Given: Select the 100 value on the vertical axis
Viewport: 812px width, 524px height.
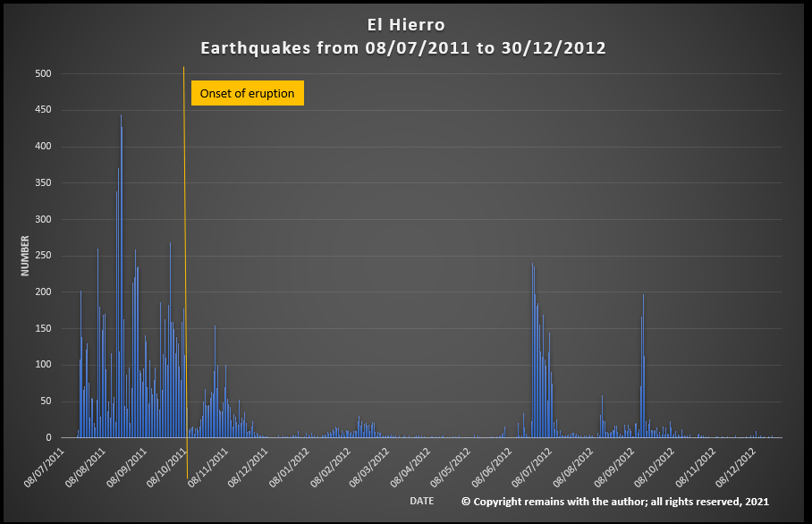Looking at the screenshot, I should 43,365.
